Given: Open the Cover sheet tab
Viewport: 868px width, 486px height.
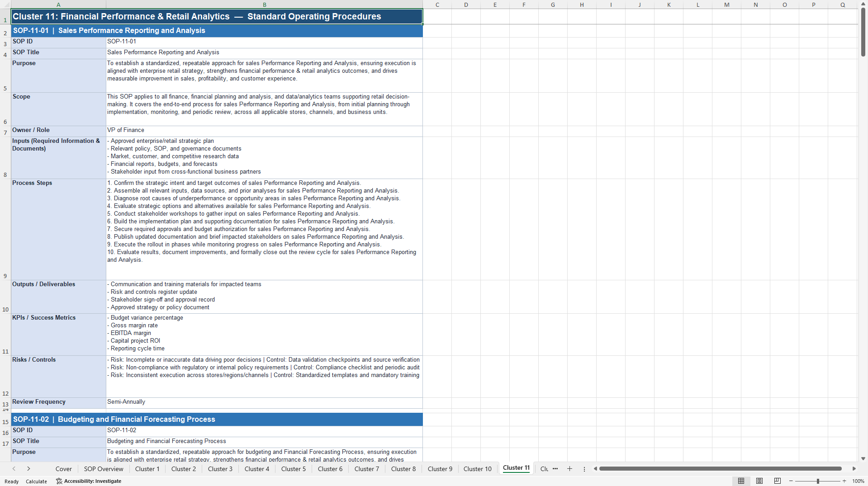Looking at the screenshot, I should point(63,469).
